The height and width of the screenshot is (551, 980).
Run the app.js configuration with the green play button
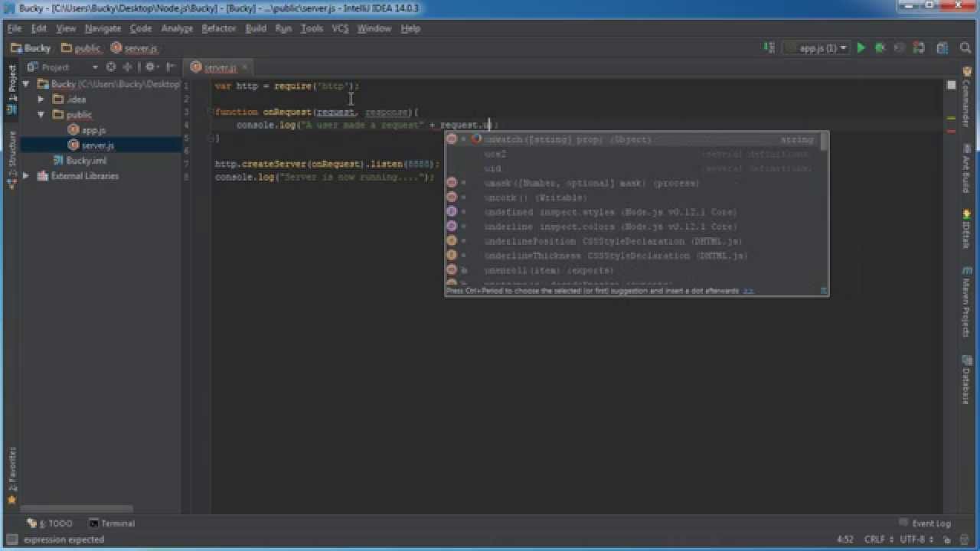point(861,47)
